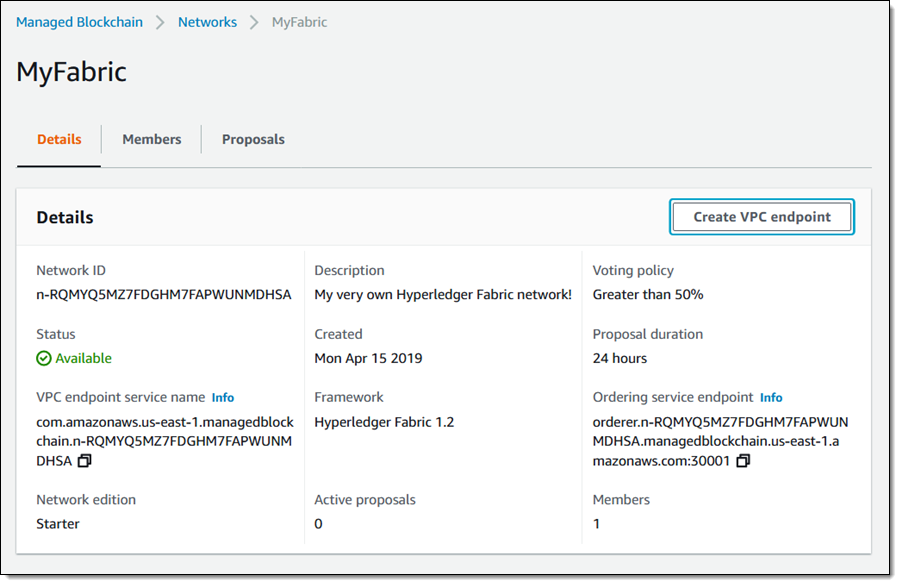900x585 pixels.
Task: Switch to the Proposals tab
Action: [x=253, y=139]
